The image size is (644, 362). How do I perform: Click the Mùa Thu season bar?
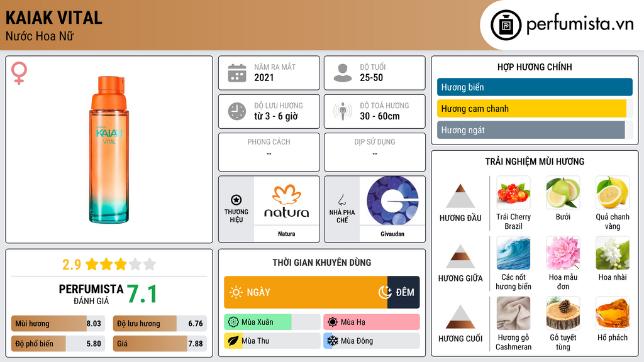point(272,341)
